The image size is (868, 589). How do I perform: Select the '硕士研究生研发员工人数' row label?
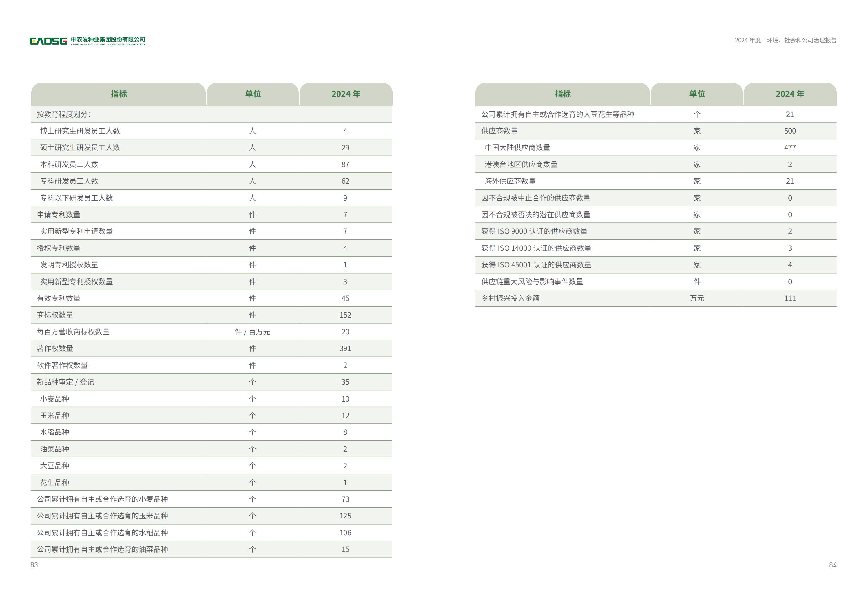(80, 148)
